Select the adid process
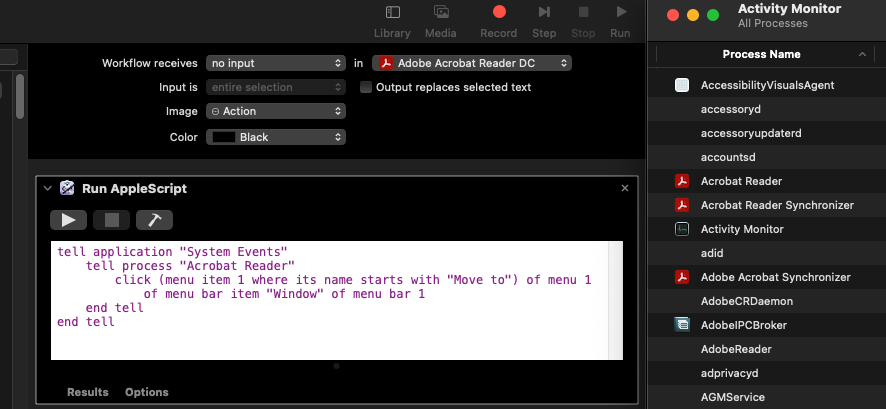This screenshot has width=886, height=409. click(767, 253)
